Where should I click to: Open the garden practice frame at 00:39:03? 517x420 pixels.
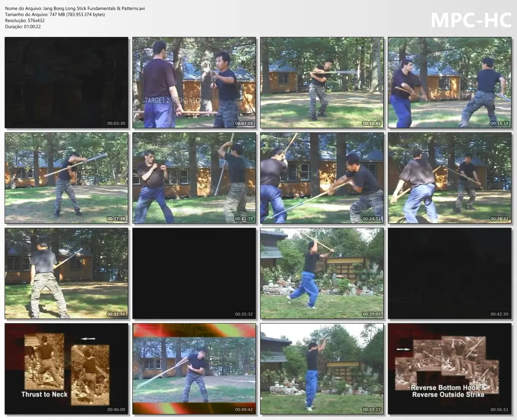[323, 273]
